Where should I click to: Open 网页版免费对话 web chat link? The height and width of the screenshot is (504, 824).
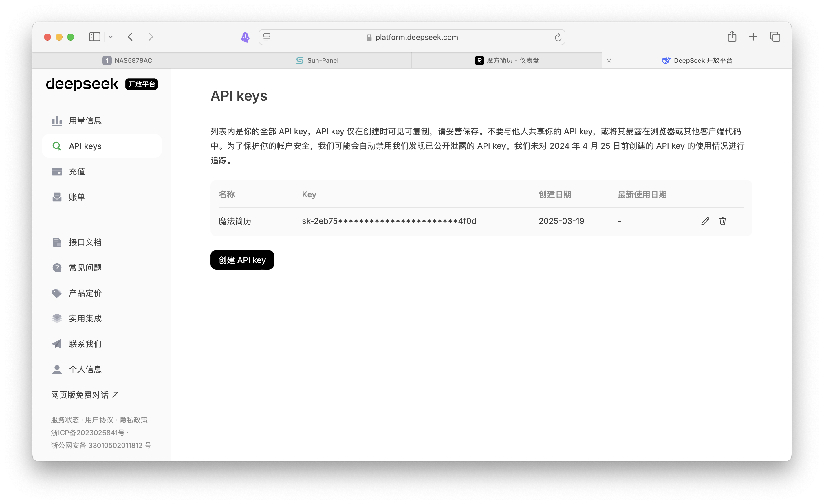click(x=85, y=395)
